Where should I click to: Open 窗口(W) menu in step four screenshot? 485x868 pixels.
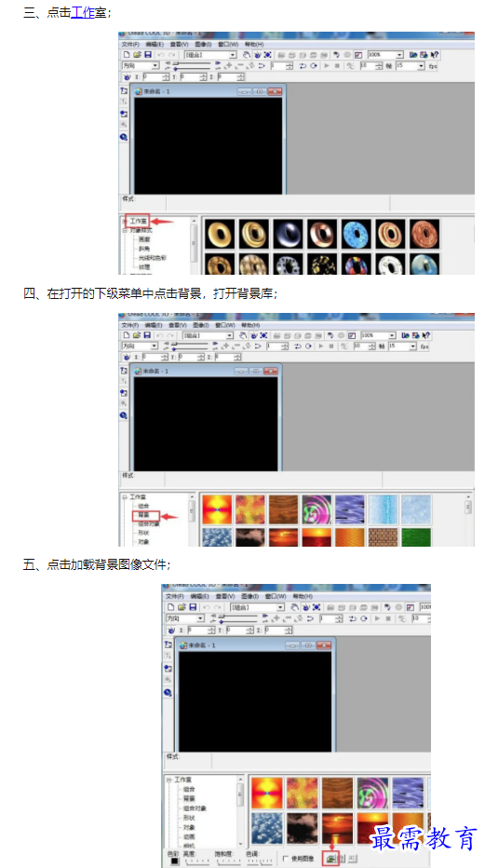click(x=225, y=325)
